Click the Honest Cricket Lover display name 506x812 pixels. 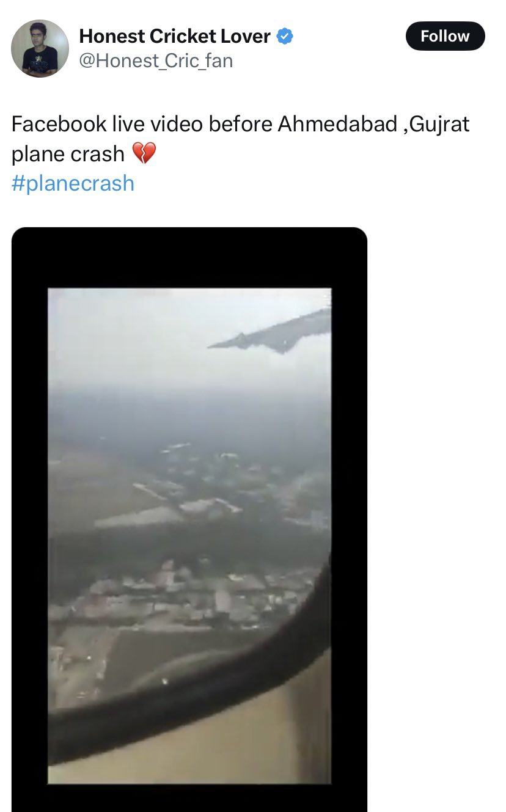tap(175, 37)
